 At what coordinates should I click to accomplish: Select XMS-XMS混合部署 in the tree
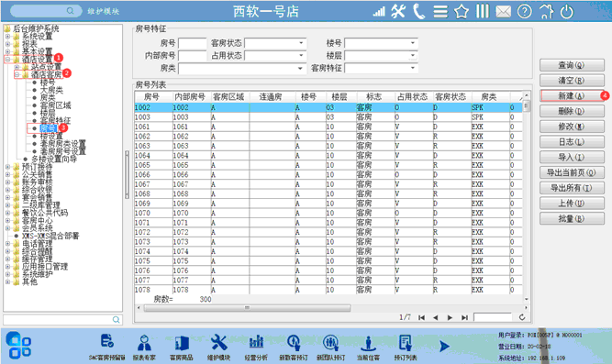click(x=50, y=236)
